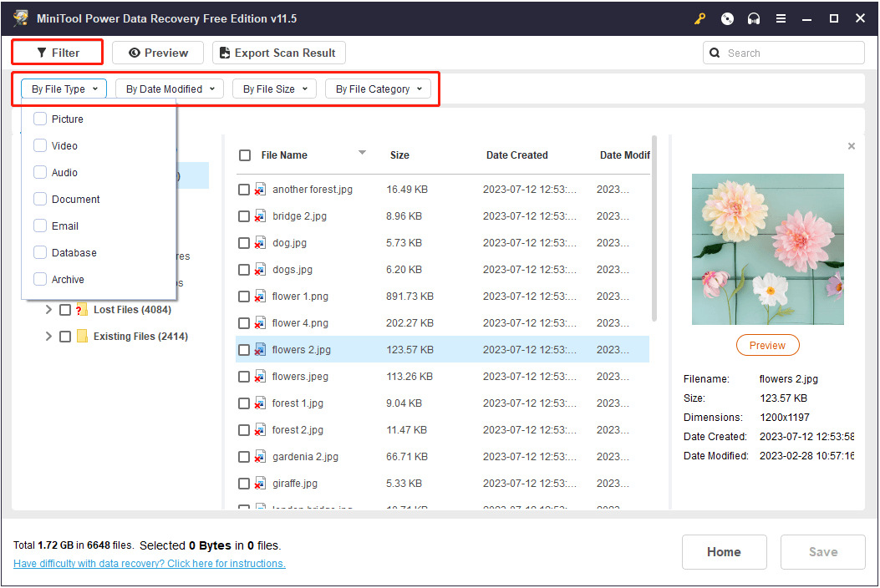The width and height of the screenshot is (880, 588).
Task: Select the flowers.jpeg file name
Action: pyautogui.click(x=300, y=377)
